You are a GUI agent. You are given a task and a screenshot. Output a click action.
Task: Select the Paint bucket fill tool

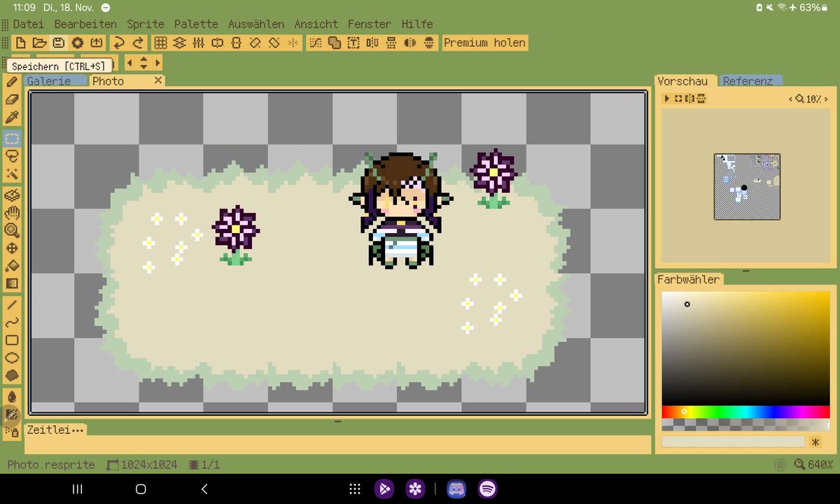click(x=12, y=266)
